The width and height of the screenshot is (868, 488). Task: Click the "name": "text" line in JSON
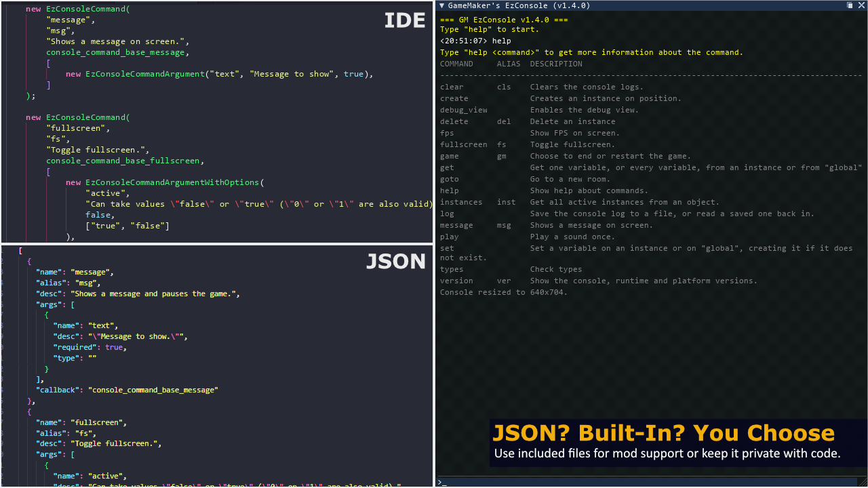coord(85,325)
